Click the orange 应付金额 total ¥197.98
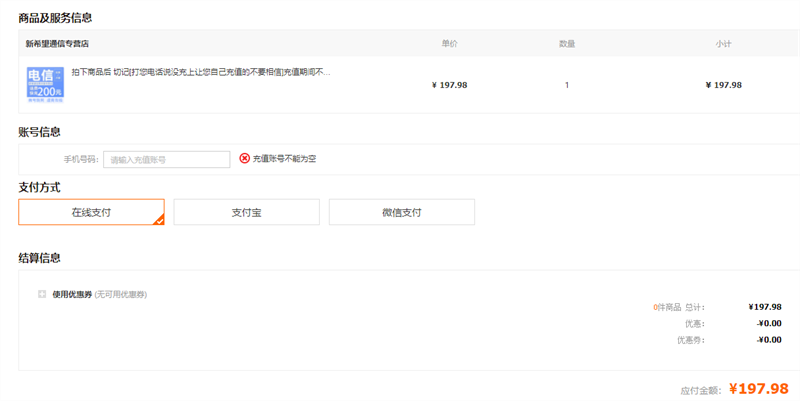This screenshot has height=401, width=800. [x=758, y=389]
